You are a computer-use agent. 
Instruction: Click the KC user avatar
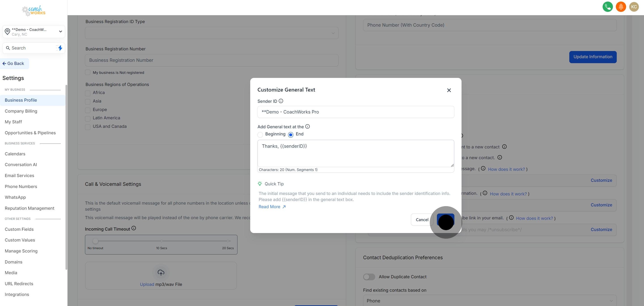coord(634,7)
